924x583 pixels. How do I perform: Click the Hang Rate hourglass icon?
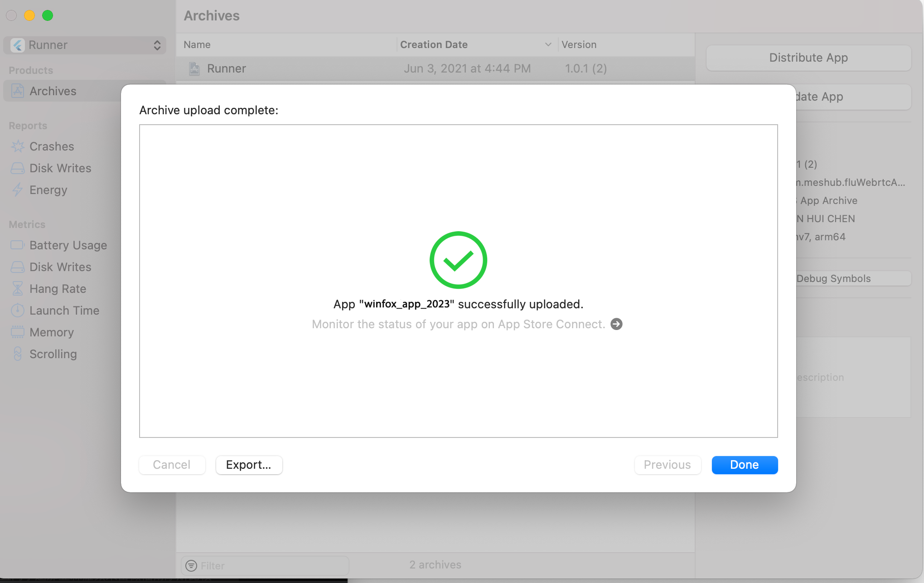pos(18,289)
